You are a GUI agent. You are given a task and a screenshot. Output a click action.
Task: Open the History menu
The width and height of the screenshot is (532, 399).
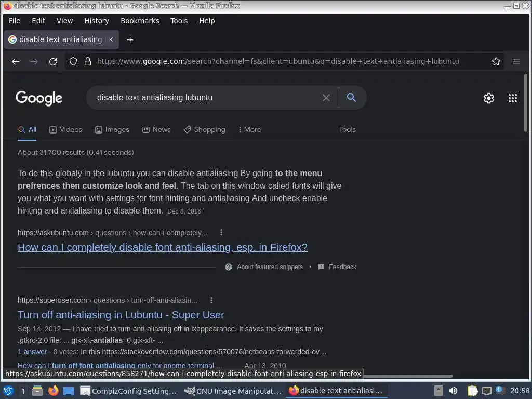(x=97, y=21)
